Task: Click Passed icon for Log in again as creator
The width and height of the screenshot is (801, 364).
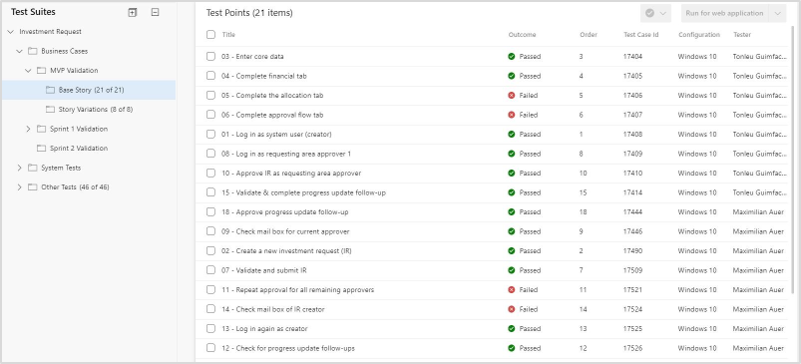Action: pos(511,328)
